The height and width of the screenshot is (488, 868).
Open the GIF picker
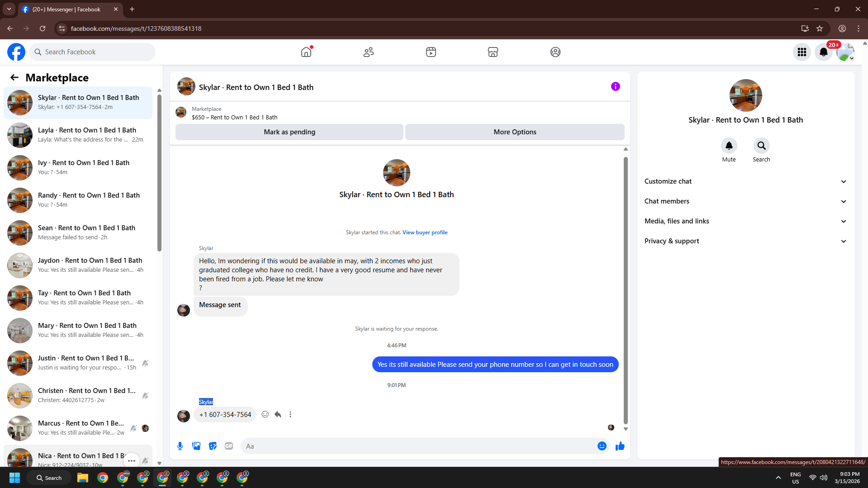pos(229,446)
